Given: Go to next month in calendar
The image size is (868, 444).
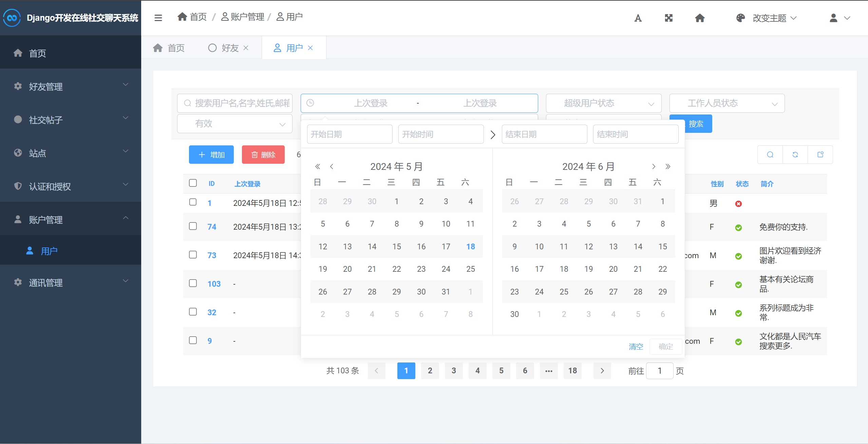Looking at the screenshot, I should click(654, 166).
